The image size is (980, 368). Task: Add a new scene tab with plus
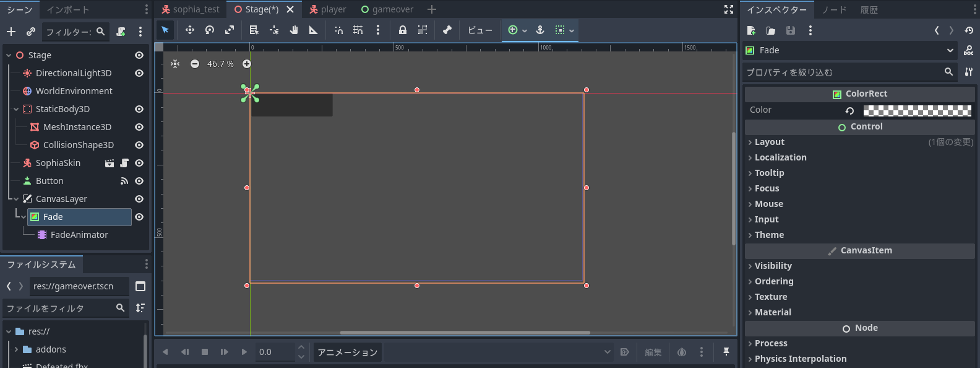click(x=432, y=9)
